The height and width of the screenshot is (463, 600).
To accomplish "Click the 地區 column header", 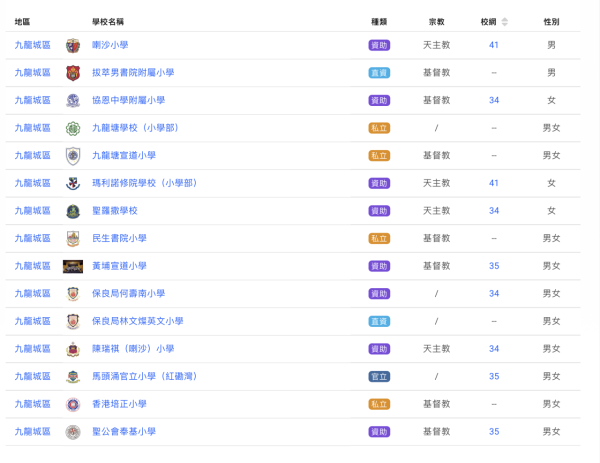I will [x=22, y=22].
